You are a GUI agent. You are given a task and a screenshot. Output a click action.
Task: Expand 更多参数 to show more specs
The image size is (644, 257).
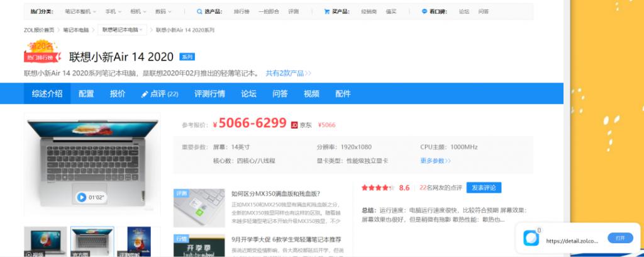(435, 161)
